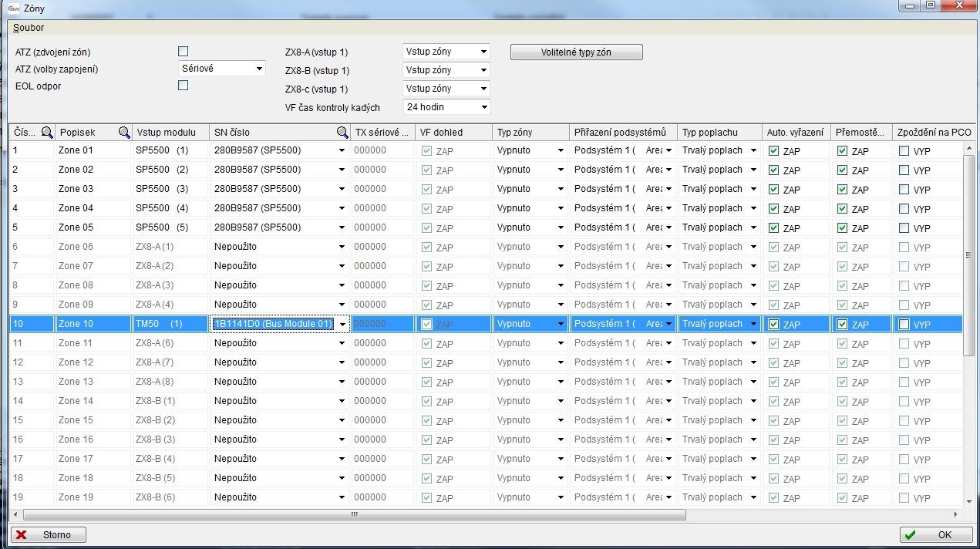This screenshot has height=549, width=980.
Task: Open Zone 10 SN číslo Bus Module dropdown
Action: point(342,324)
